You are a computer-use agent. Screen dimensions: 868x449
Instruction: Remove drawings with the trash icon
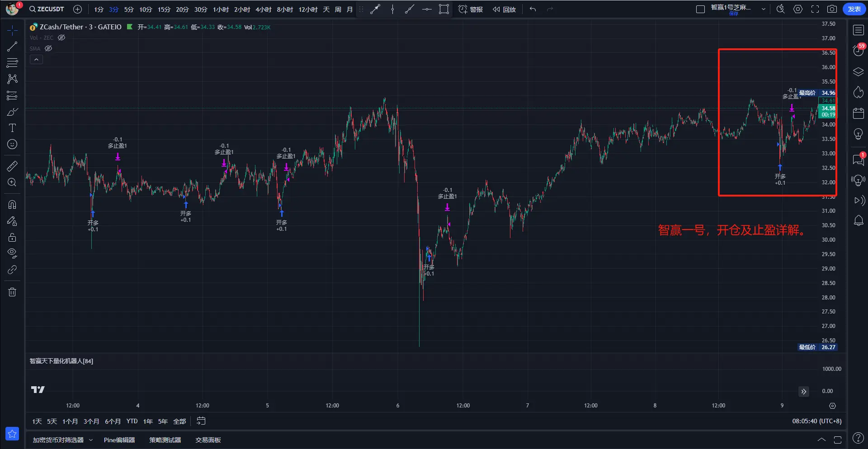(12, 292)
